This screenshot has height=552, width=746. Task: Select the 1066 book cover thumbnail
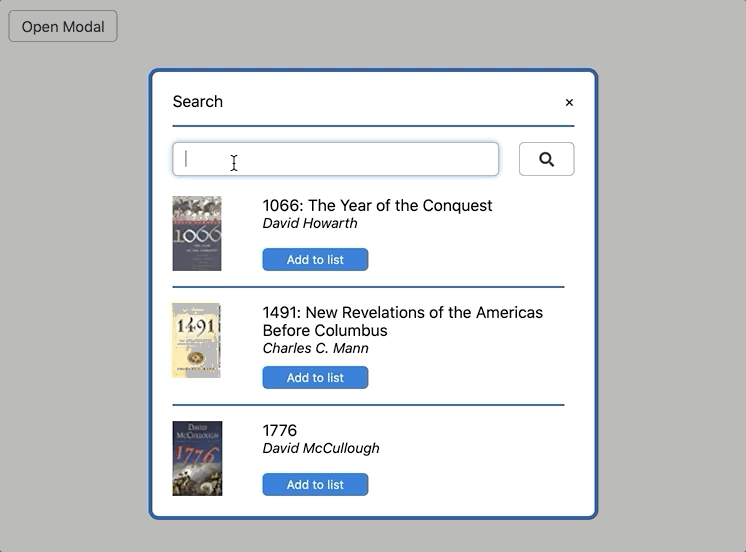coord(197,233)
